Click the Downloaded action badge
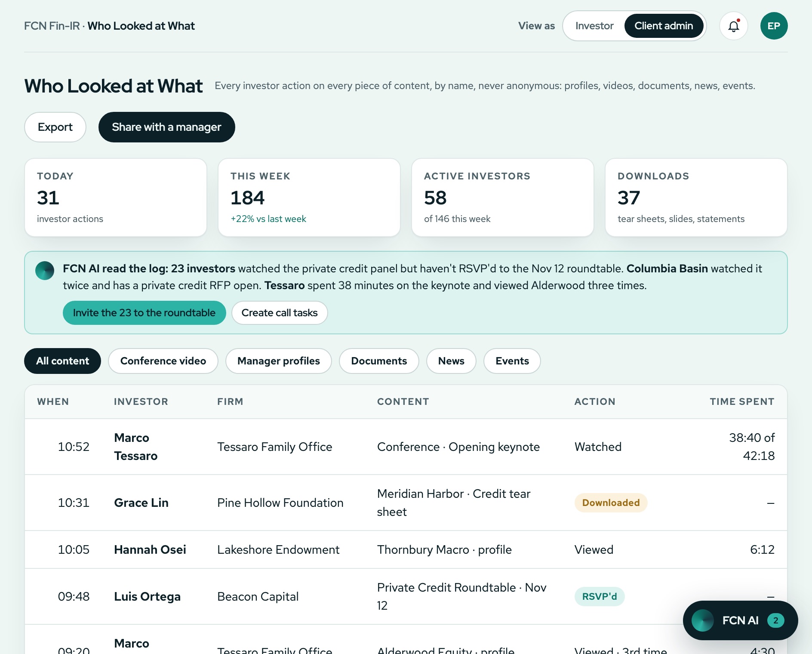Screen dimensions: 812x654 pos(611,503)
